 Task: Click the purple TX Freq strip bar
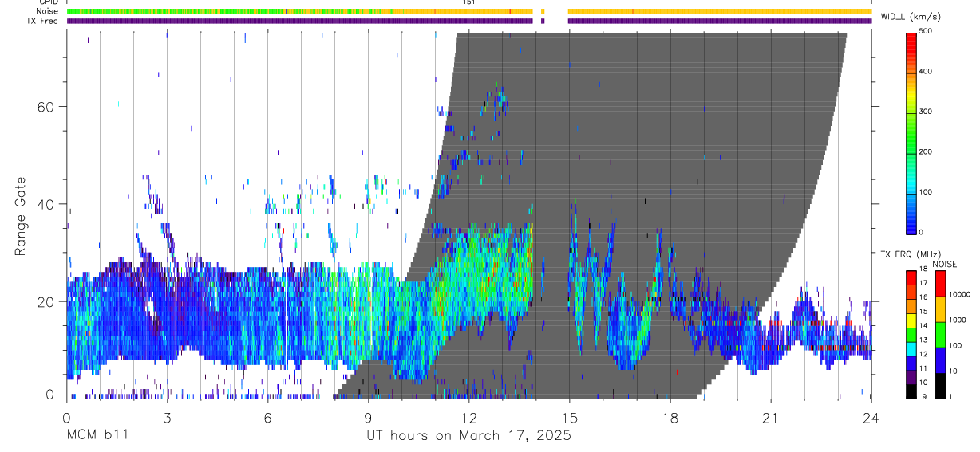469,21
